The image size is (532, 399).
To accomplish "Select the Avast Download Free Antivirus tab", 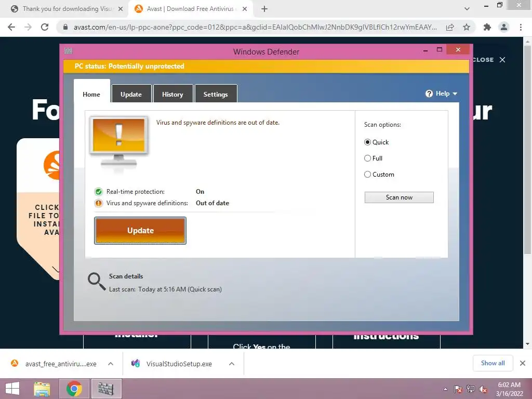I will (x=190, y=9).
